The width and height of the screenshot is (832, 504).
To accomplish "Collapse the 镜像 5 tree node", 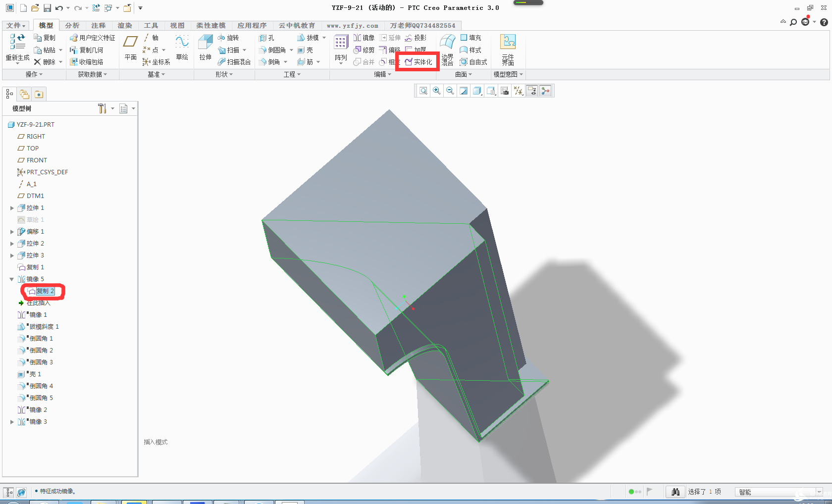I will pyautogui.click(x=12, y=279).
